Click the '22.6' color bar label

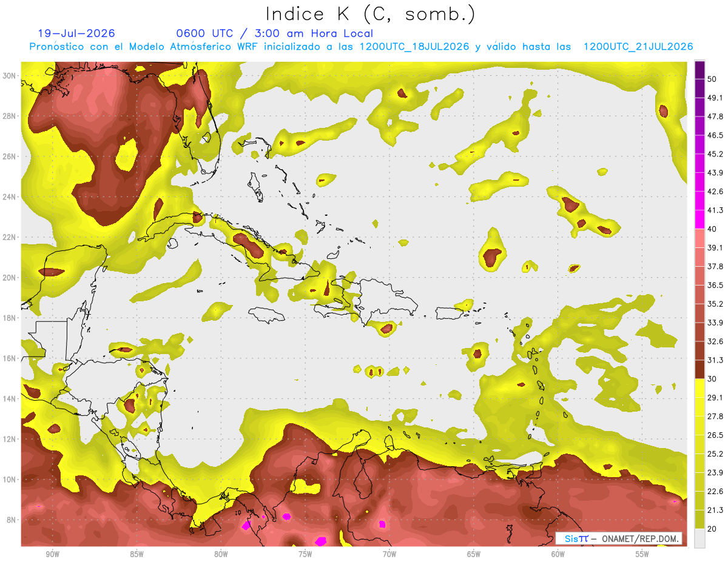(715, 492)
